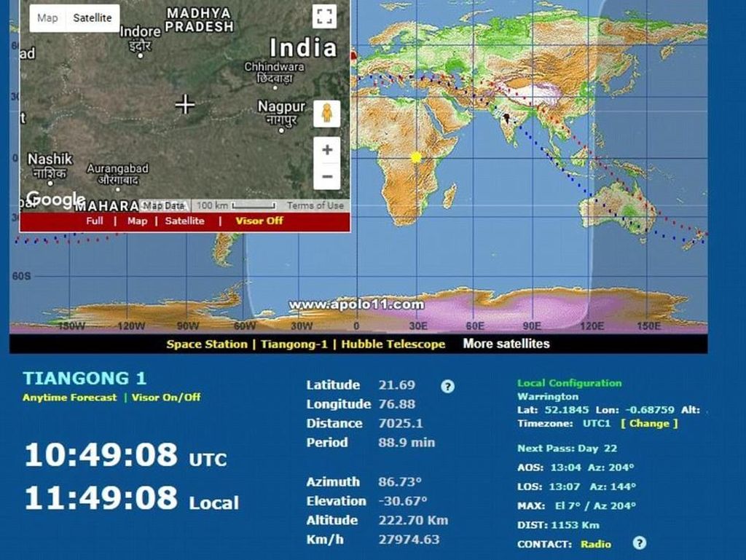Track the Hubble Telescope
The height and width of the screenshot is (560, 746).
pos(393,344)
